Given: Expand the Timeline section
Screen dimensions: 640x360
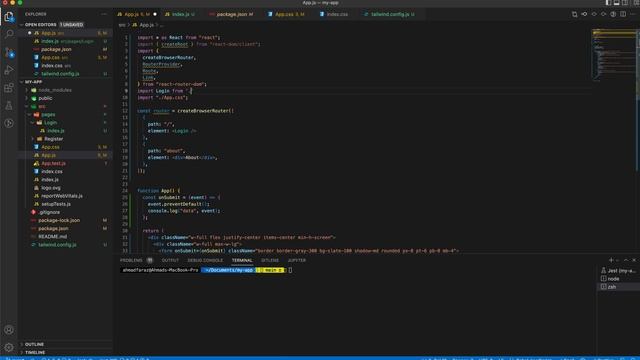Looking at the screenshot, I should (x=65, y=352).
